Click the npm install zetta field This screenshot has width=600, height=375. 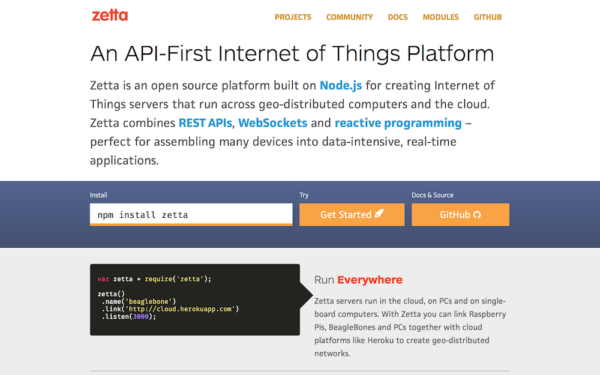point(191,214)
